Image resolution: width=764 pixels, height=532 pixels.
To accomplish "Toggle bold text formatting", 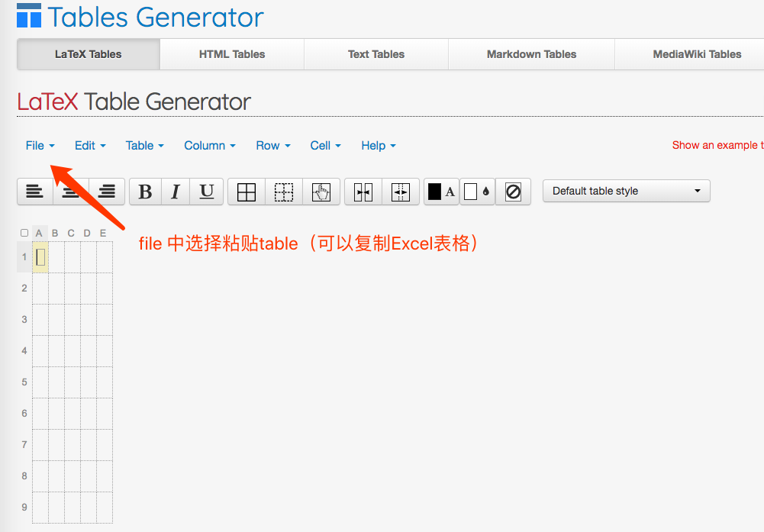I will (145, 192).
